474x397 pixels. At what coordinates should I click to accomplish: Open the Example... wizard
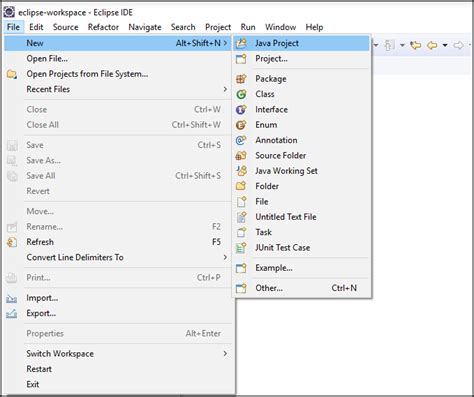(x=302, y=268)
